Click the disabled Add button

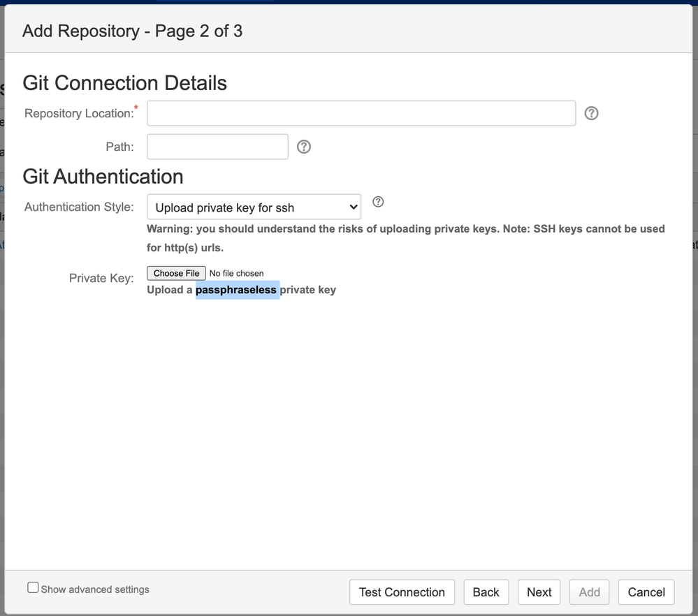590,592
